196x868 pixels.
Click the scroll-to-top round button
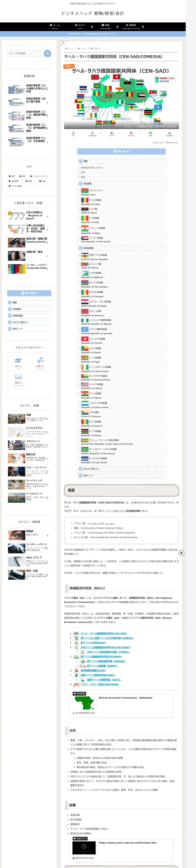click(181, 553)
